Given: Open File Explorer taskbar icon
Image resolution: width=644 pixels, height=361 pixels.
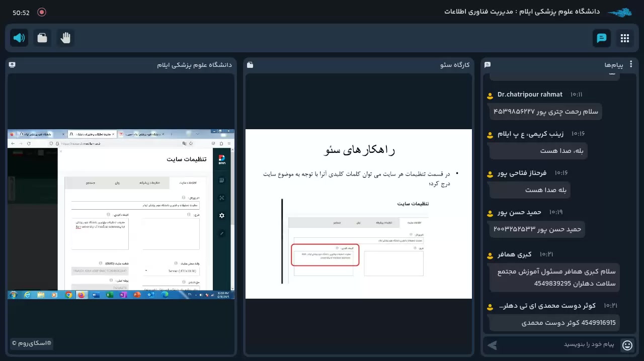Looking at the screenshot, I should pyautogui.click(x=41, y=295).
